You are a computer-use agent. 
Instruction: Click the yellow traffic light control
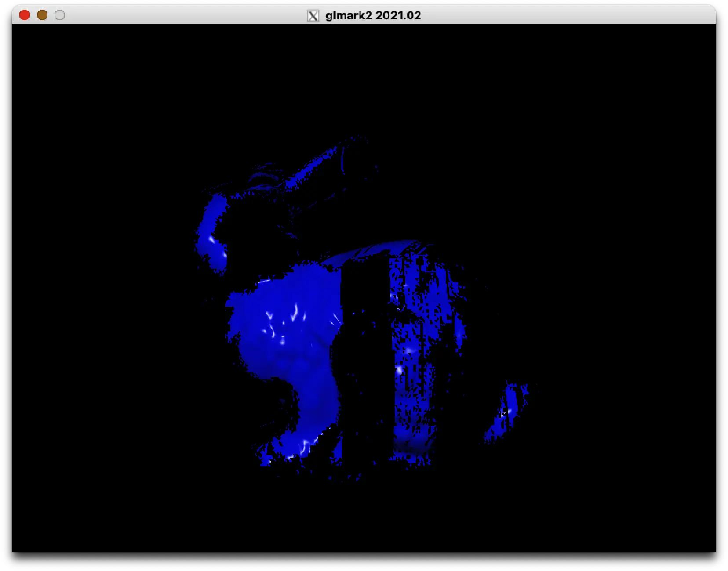[42, 15]
